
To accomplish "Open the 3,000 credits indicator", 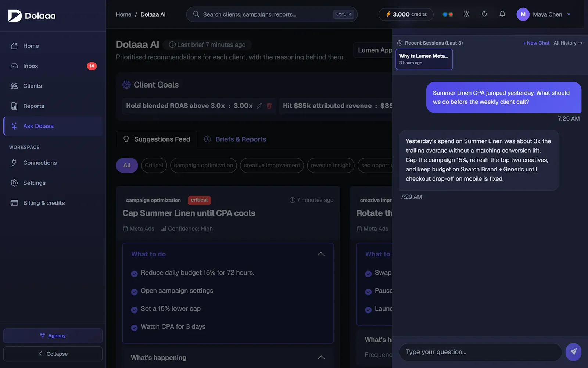I will click(406, 14).
